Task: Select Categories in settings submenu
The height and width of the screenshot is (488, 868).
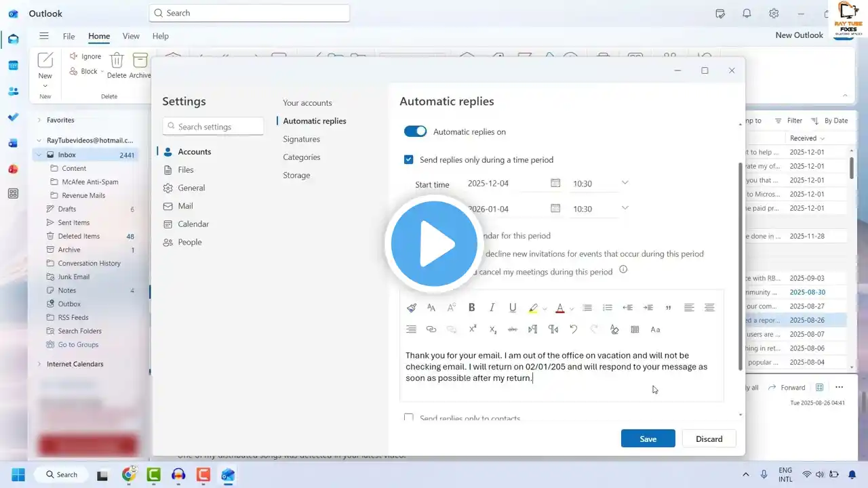Action: pos(302,157)
